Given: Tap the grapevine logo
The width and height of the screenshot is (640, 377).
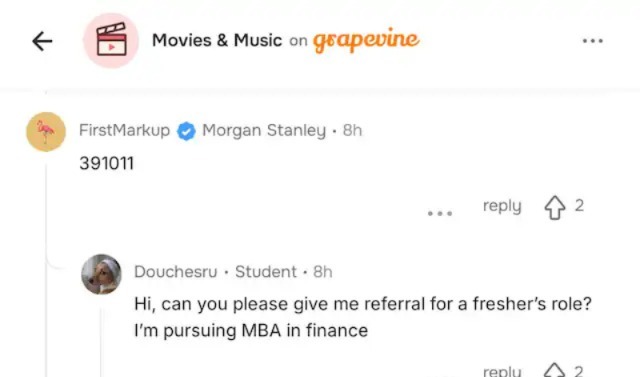Looking at the screenshot, I should 366,40.
